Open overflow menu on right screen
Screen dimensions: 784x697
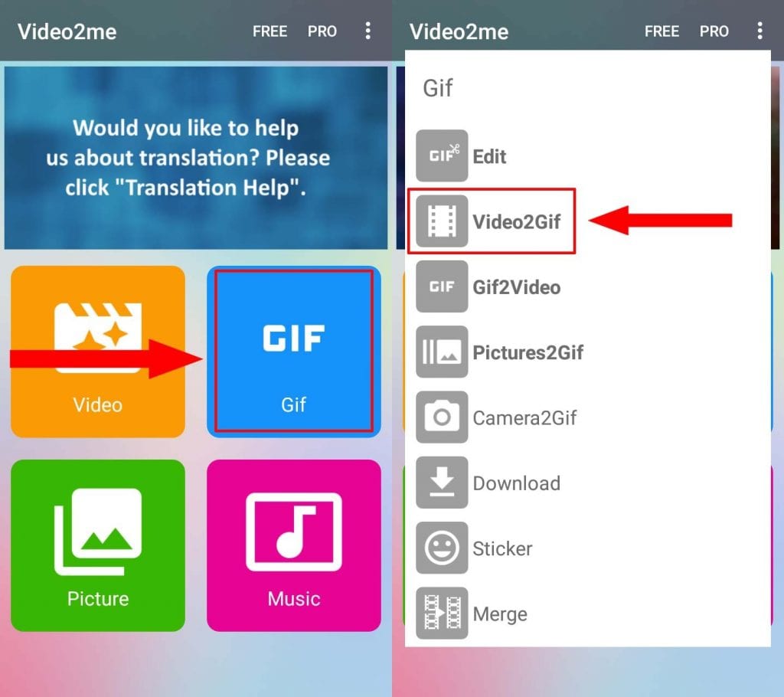point(760,31)
